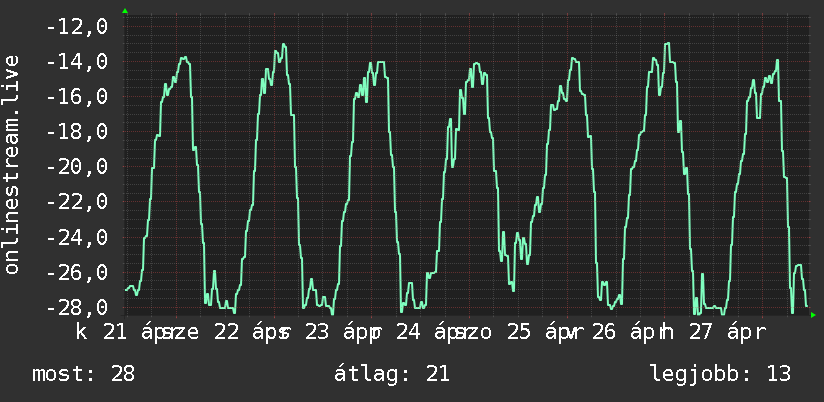Click the '27 ápr' date label
Screen dimensions: 824x402
728,333
